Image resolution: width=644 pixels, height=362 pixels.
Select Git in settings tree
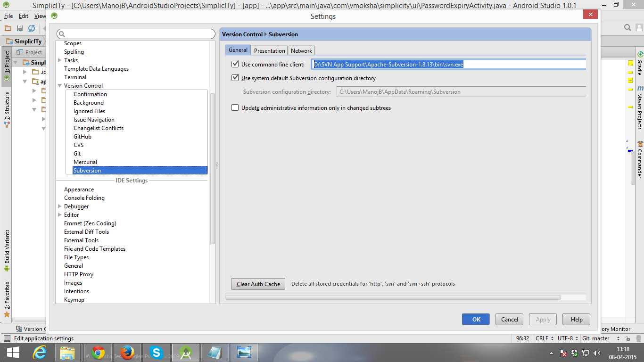[x=77, y=154]
